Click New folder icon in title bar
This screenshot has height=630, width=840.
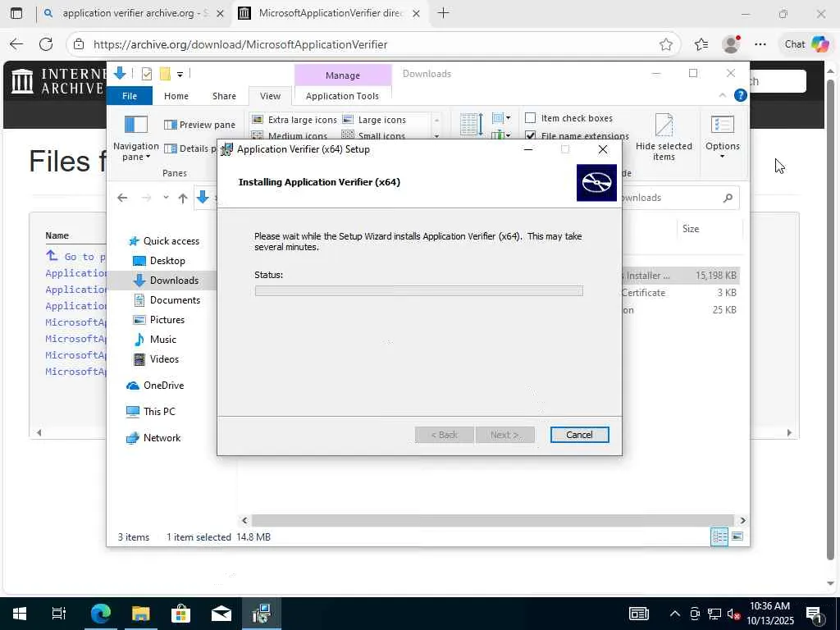click(x=165, y=74)
